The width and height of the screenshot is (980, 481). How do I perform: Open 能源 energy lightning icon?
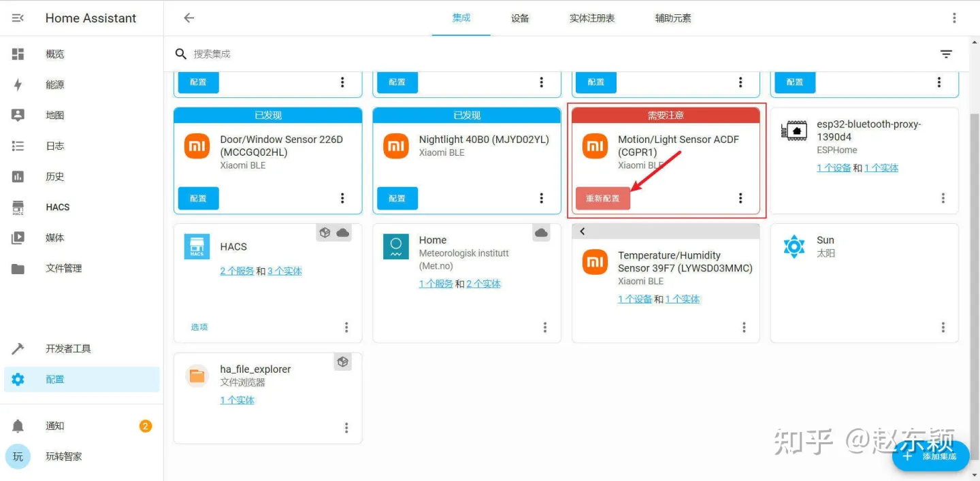(x=18, y=85)
